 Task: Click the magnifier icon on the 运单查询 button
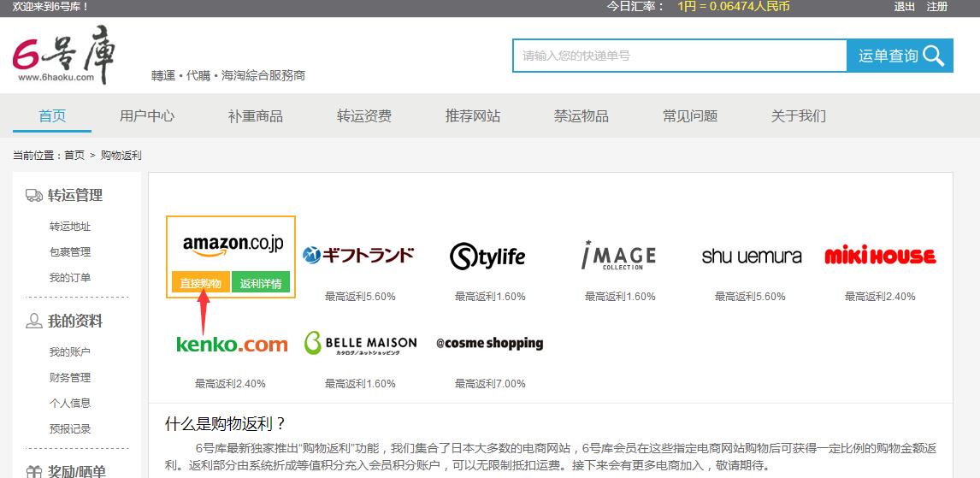pyautogui.click(x=933, y=56)
